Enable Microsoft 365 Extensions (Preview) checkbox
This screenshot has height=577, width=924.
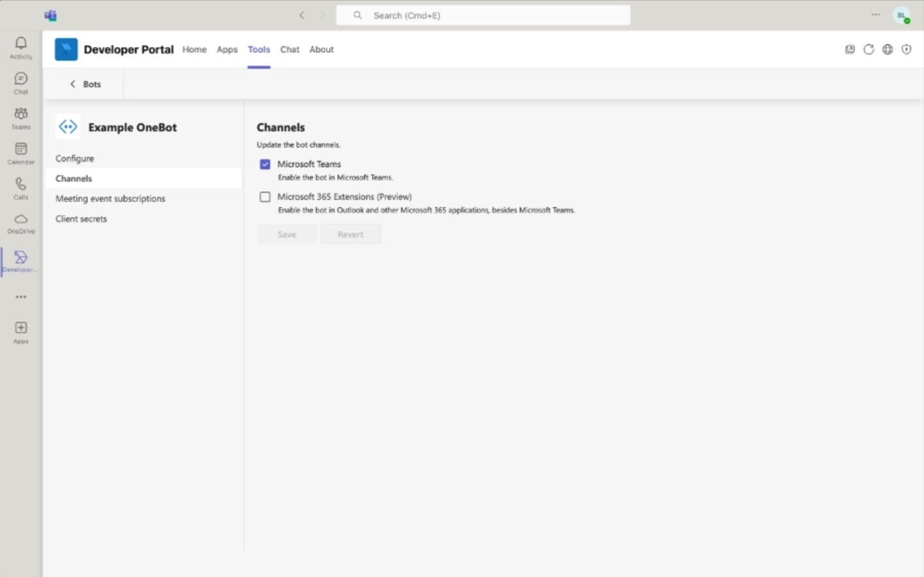coord(265,197)
